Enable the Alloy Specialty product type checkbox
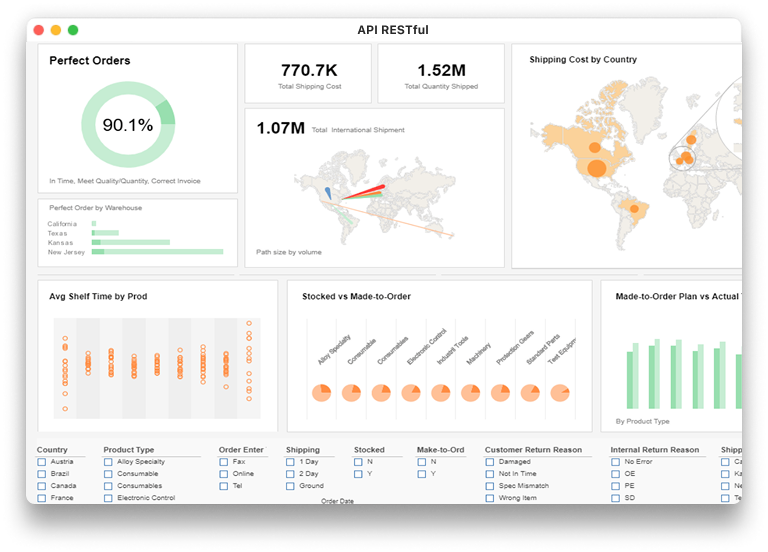Image resolution: width=768 pixels, height=552 pixels. [108, 462]
